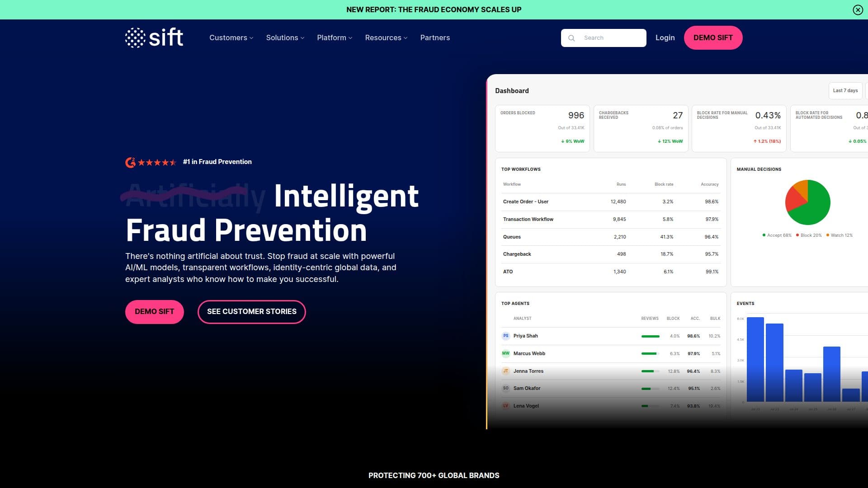868x488 pixels.
Task: Click the Sam Okafor SO avatar
Action: coord(506,388)
